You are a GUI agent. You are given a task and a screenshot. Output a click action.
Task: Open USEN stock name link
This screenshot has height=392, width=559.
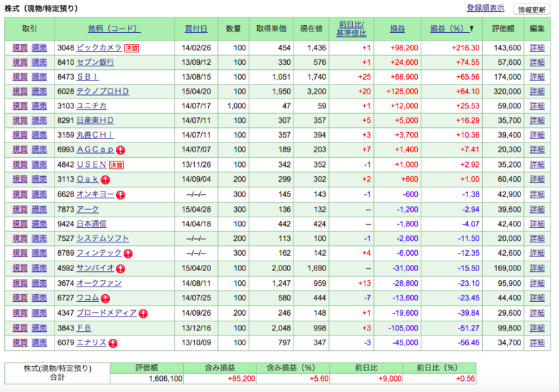(x=92, y=164)
